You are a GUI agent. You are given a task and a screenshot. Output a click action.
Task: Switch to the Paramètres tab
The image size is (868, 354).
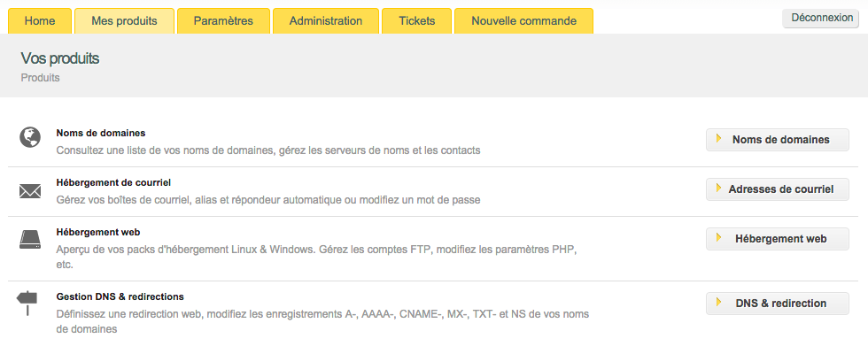223,20
